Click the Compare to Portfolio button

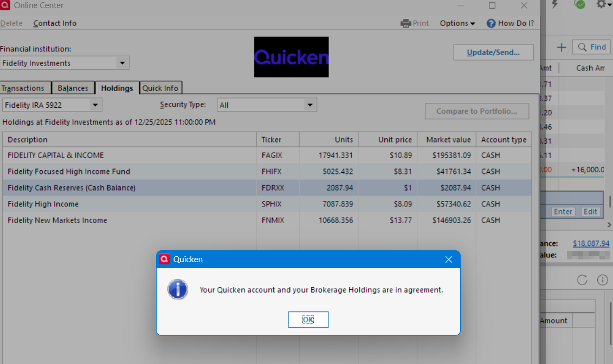[476, 111]
